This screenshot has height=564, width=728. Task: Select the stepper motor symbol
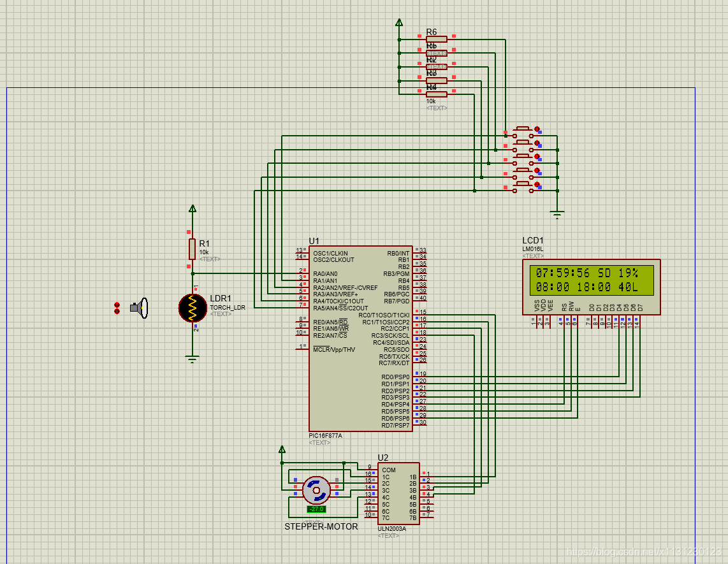(x=316, y=491)
